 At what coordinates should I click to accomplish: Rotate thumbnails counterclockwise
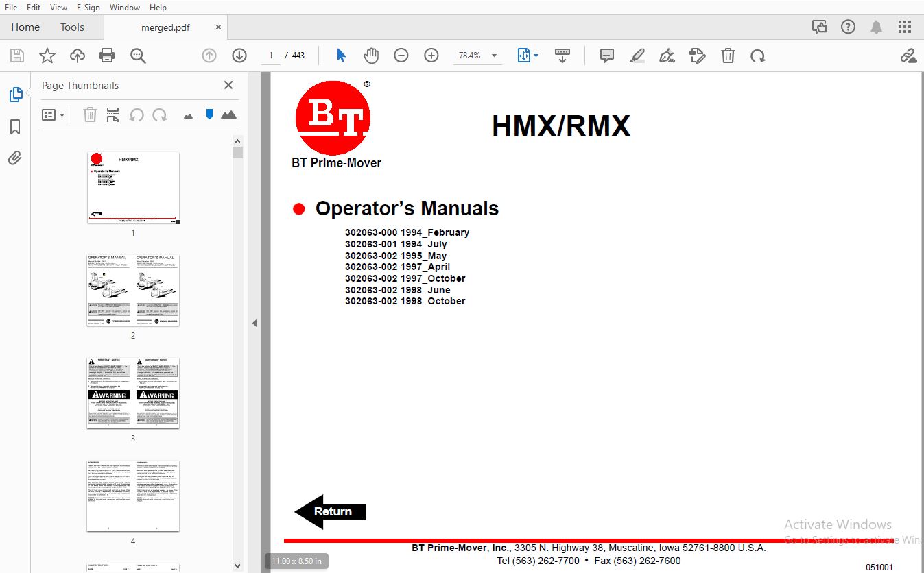click(x=137, y=114)
